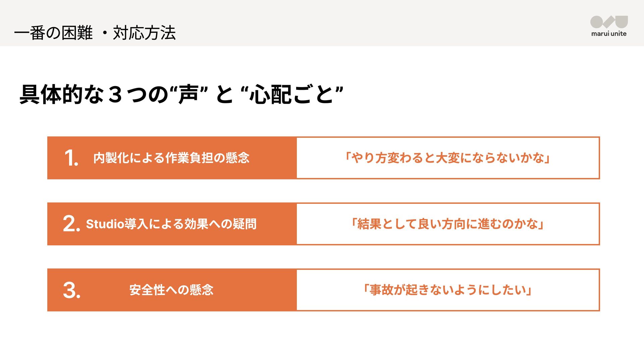644x362 pixels.
Task: Click "一番の困難" in the header title
Action: click(53, 33)
